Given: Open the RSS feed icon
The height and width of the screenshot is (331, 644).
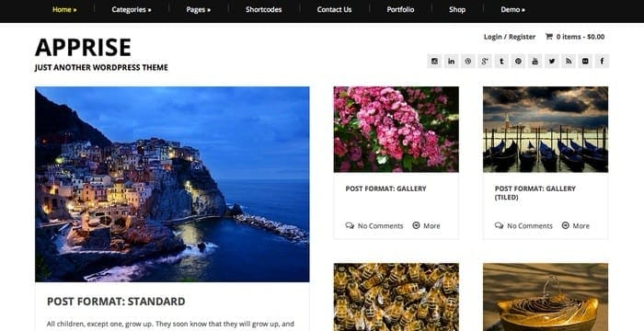Looking at the screenshot, I should (569, 62).
